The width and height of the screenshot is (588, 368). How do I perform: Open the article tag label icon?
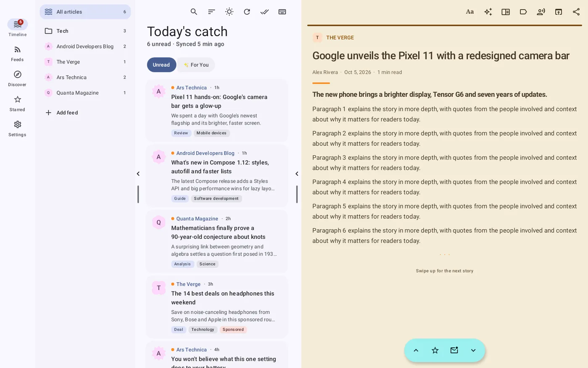pos(523,12)
